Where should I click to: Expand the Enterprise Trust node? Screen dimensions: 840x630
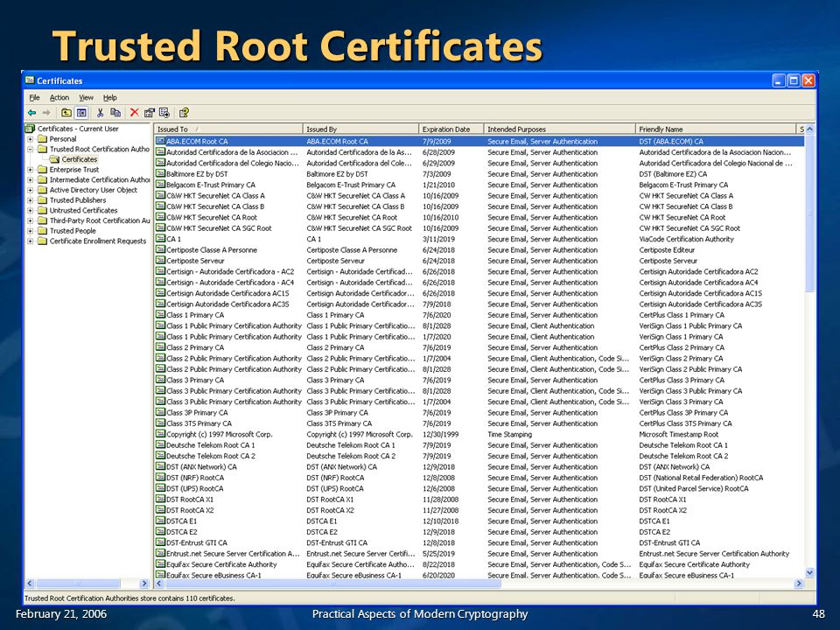point(31,169)
